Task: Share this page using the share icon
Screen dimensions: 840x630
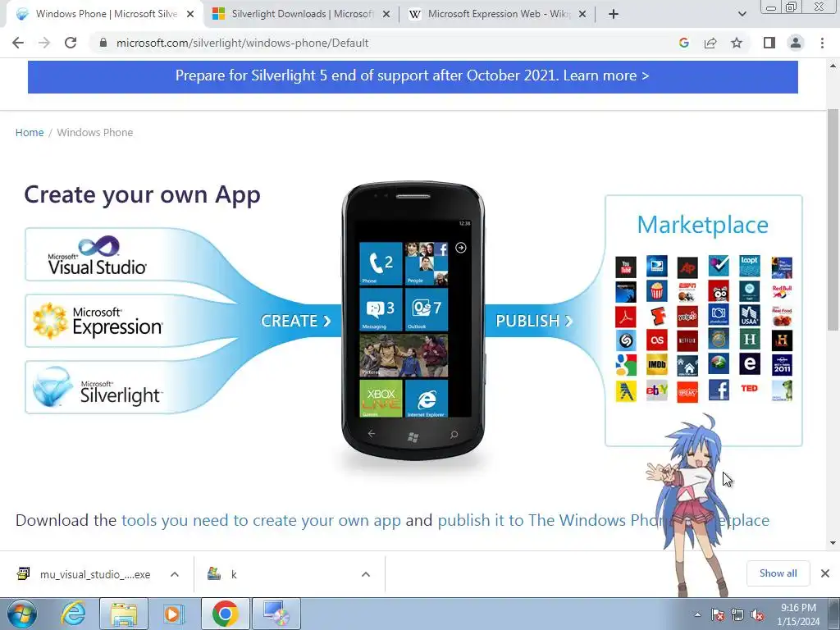Action: coord(710,43)
